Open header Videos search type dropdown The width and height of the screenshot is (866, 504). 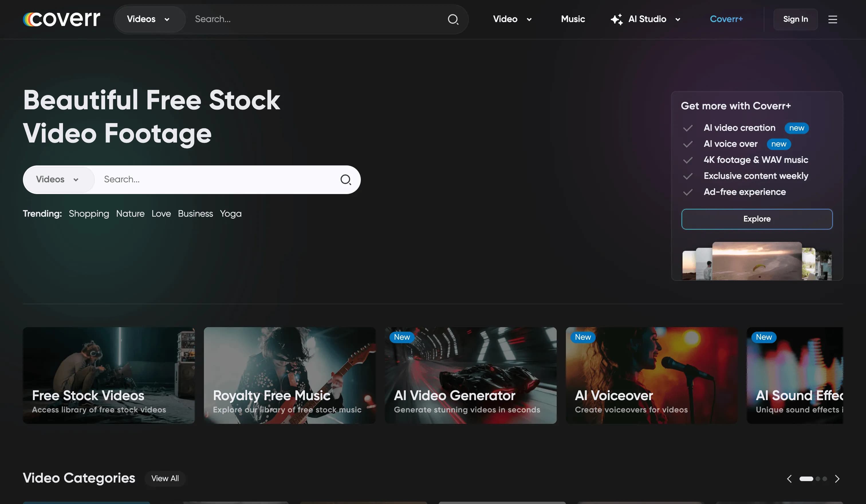point(149,19)
